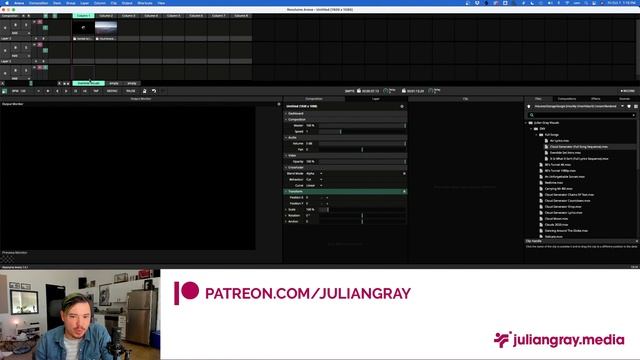Click the list view icon in Files browser
This screenshot has height=360, width=640.
636,107
